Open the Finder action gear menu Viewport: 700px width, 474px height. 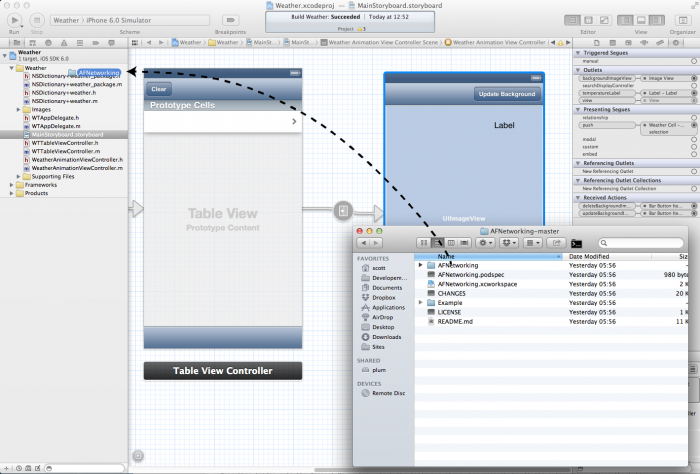(485, 242)
